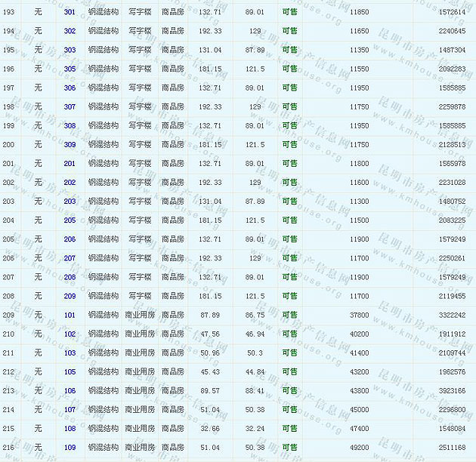Open room 302 details link
This screenshot has width=476, height=462.
tap(70, 31)
